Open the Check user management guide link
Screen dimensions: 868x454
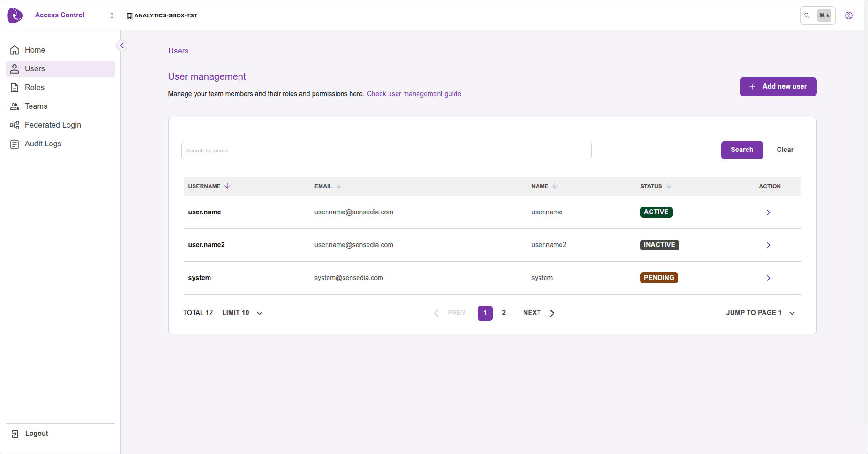[414, 94]
